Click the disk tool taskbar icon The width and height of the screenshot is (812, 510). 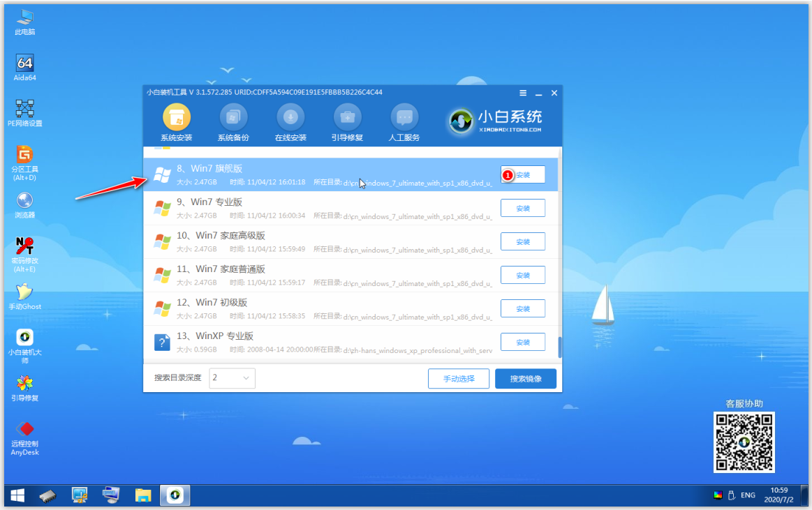pyautogui.click(x=47, y=496)
